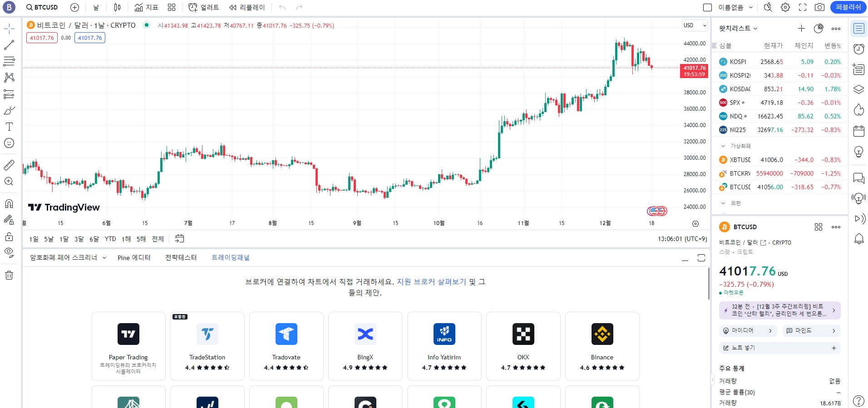Open the indicators menu

click(146, 7)
